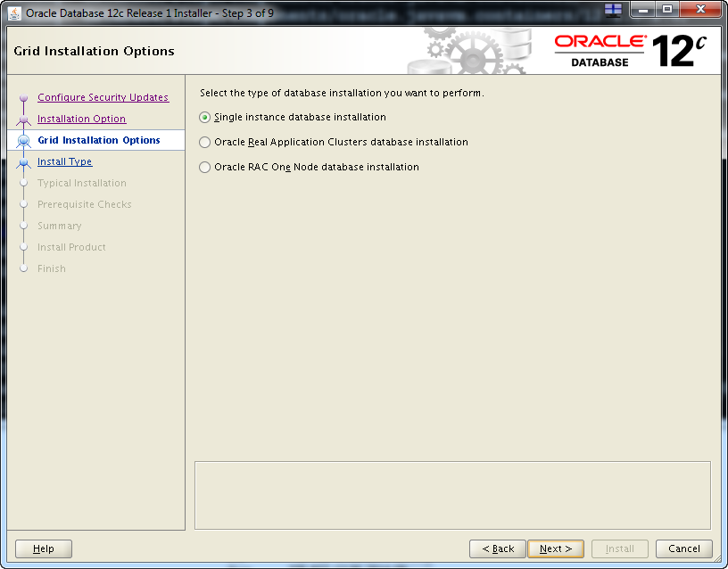Minimize the Oracle installer window
728x569 pixels.
point(643,9)
